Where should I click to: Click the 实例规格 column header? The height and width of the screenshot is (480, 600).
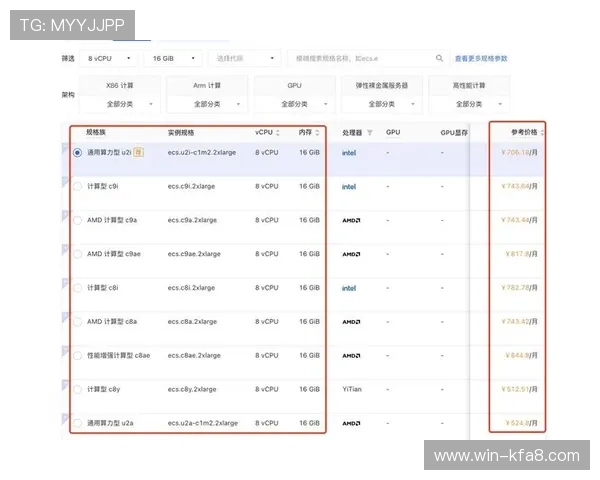pos(181,133)
